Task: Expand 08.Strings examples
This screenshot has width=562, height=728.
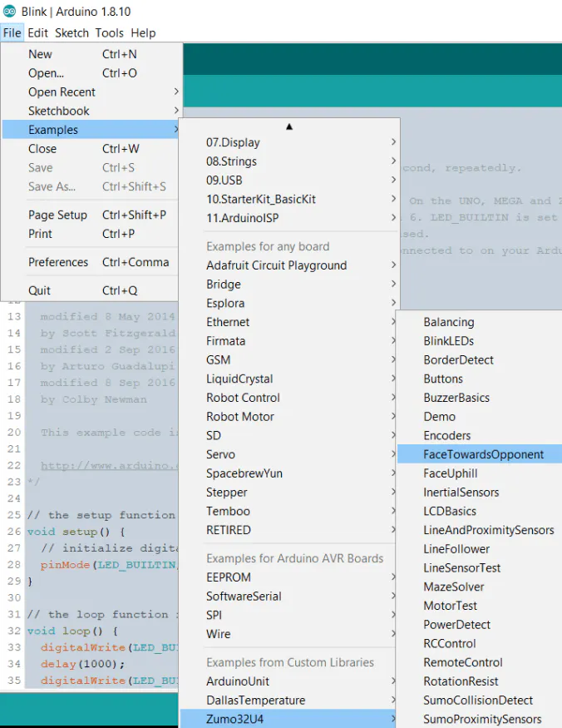Action: tap(289, 161)
